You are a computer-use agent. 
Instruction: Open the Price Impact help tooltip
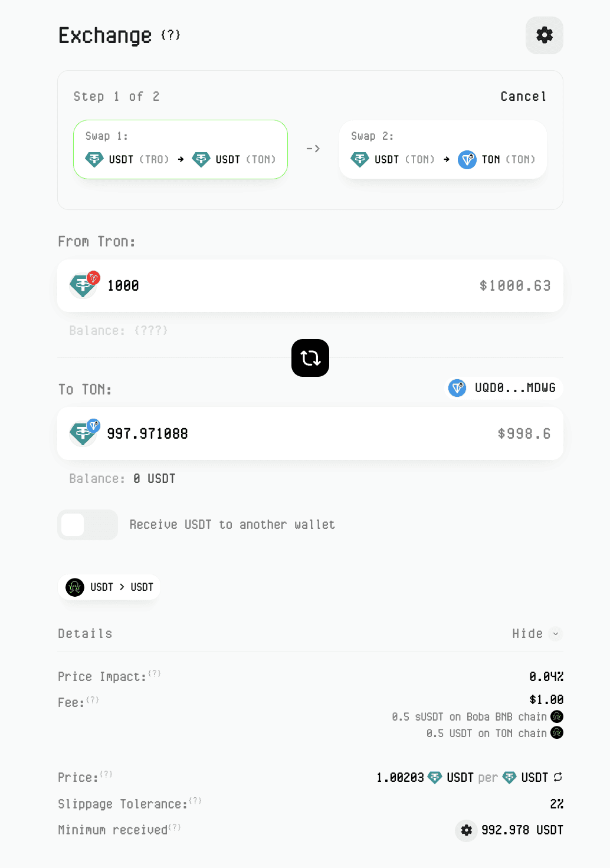pos(154,672)
